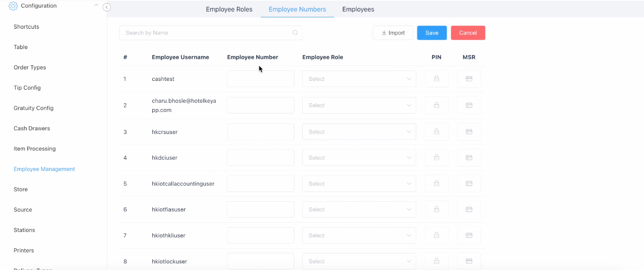This screenshot has height=270, width=644.
Task: Open Employee Role dropdown for hkcrsuser
Action: 359,132
